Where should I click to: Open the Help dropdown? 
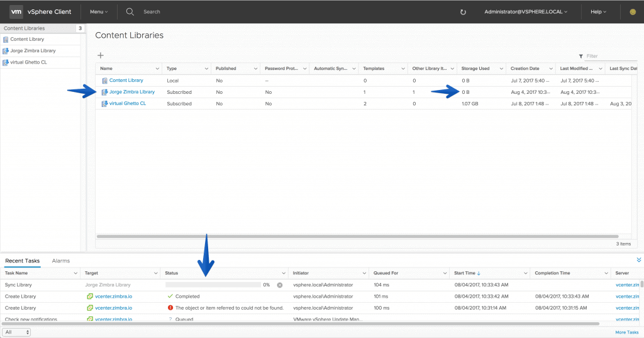click(x=598, y=12)
